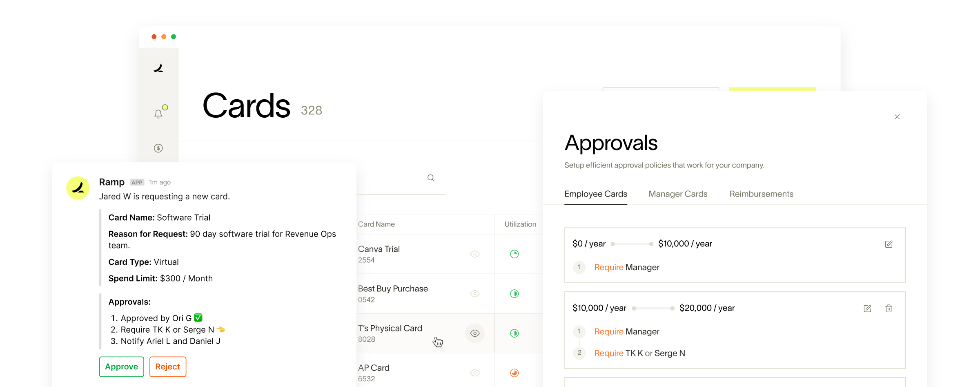The width and height of the screenshot is (980, 387).
Task: Click 'Require TK K or Serge N' in the Approvals panel
Action: coord(639,353)
